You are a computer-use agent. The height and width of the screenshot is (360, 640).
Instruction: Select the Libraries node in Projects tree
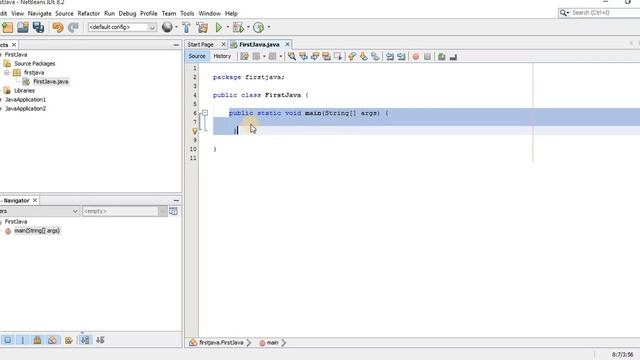[x=24, y=91]
